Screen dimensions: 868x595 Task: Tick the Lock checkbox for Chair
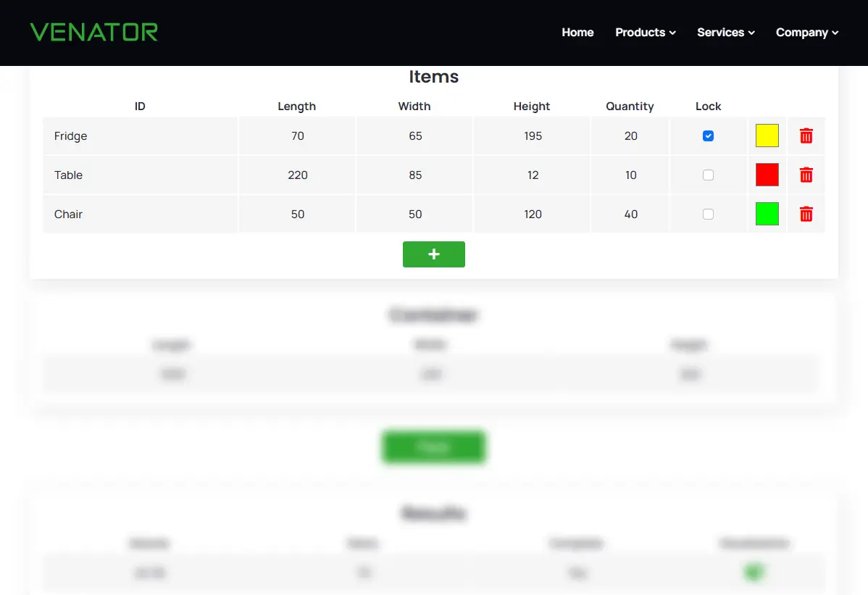(x=708, y=214)
